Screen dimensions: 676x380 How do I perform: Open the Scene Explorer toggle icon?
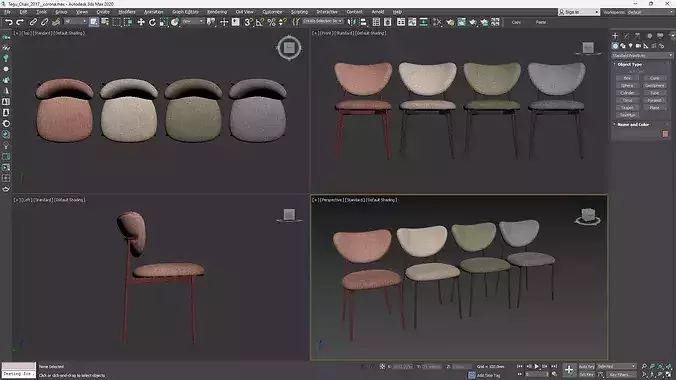coord(376,22)
